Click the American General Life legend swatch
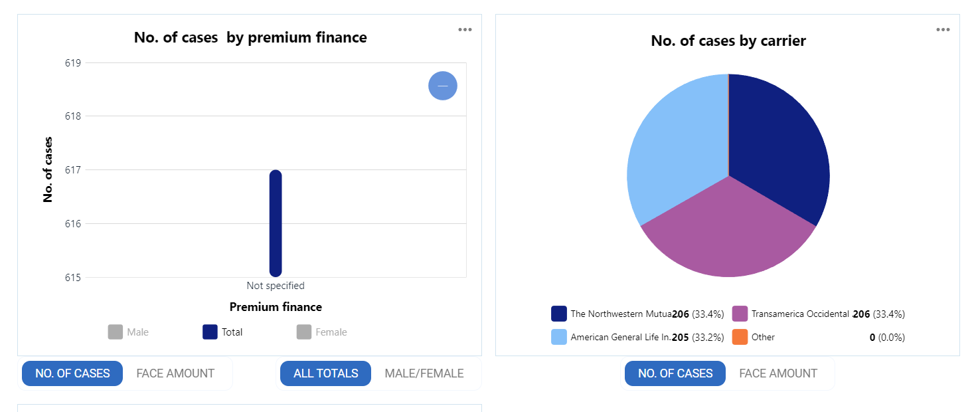The image size is (980, 412). click(559, 337)
